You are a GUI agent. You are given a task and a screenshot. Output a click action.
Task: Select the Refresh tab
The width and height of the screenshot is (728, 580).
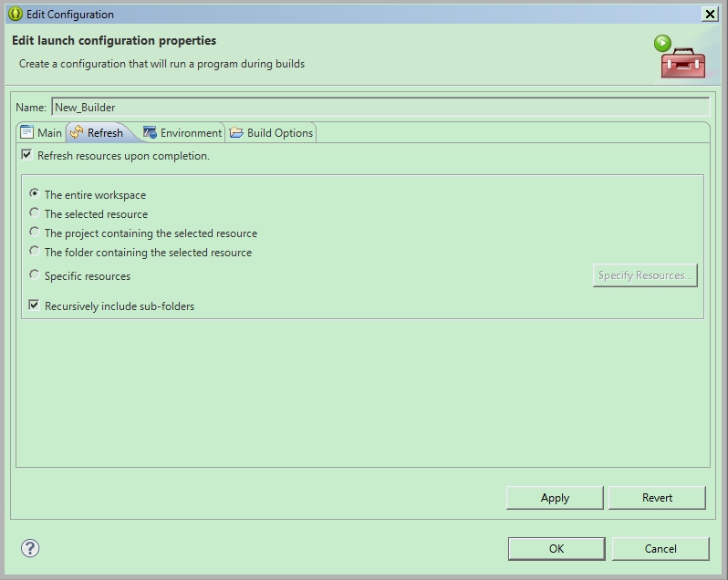click(x=97, y=133)
